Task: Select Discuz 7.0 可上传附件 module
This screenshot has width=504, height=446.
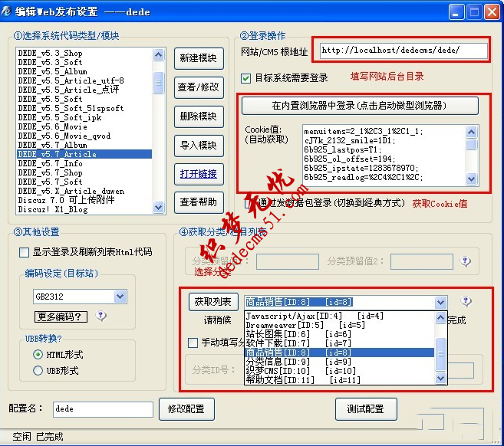Action: pos(84,200)
